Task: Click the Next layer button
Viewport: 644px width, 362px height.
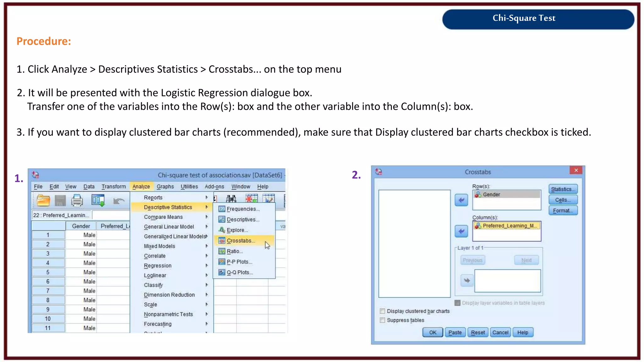Action: click(x=526, y=260)
